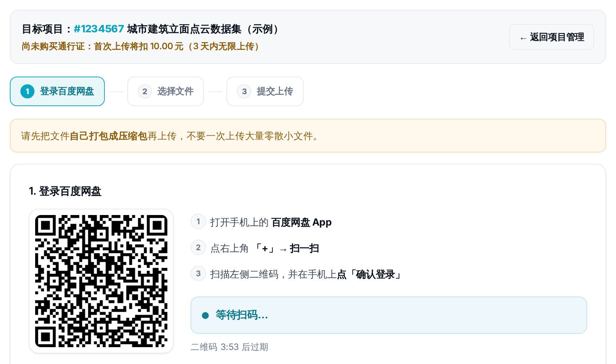Click the 等待扫码... status box
The width and height of the screenshot is (616, 364).
point(389,315)
